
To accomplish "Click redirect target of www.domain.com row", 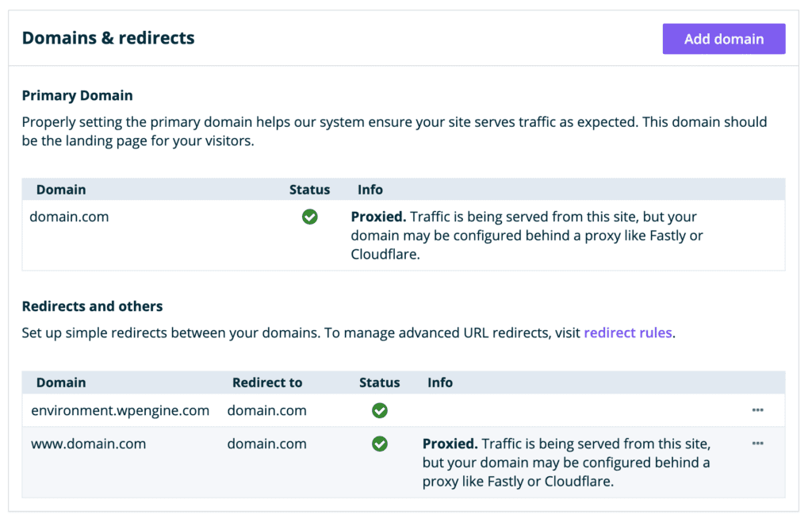I will point(266,444).
